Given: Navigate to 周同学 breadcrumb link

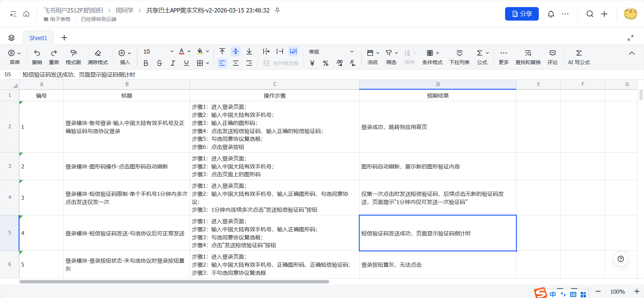Looking at the screenshot, I should (124, 10).
